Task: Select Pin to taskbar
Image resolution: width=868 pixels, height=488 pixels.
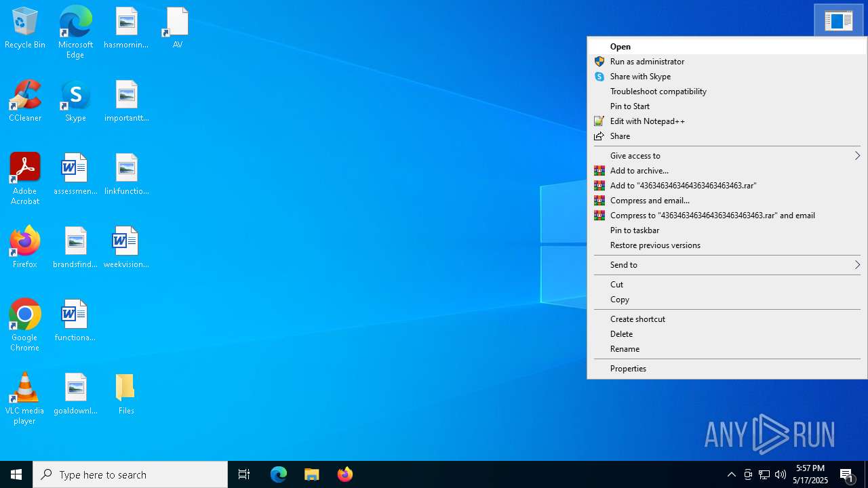Action: click(727, 230)
